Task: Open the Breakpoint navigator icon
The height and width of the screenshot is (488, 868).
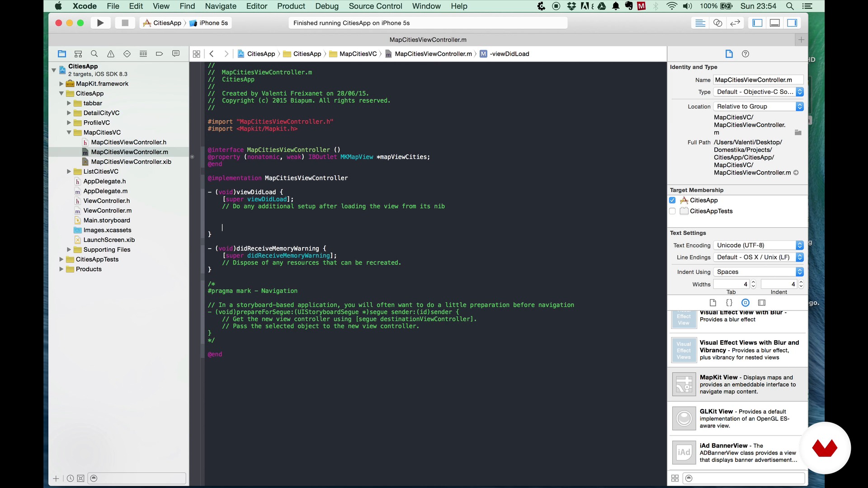Action: tap(160, 54)
